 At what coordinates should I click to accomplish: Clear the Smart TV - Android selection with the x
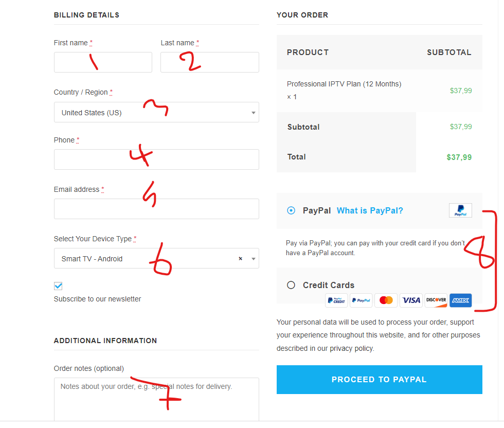[241, 259]
